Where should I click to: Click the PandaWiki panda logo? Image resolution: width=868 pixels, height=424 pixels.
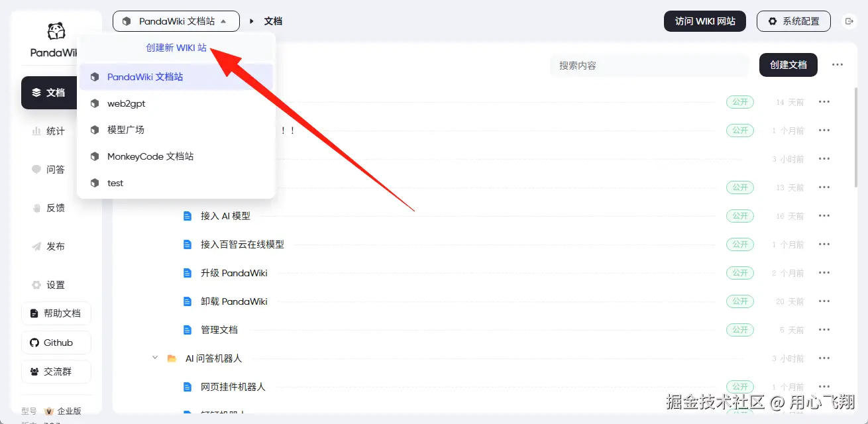tap(56, 31)
